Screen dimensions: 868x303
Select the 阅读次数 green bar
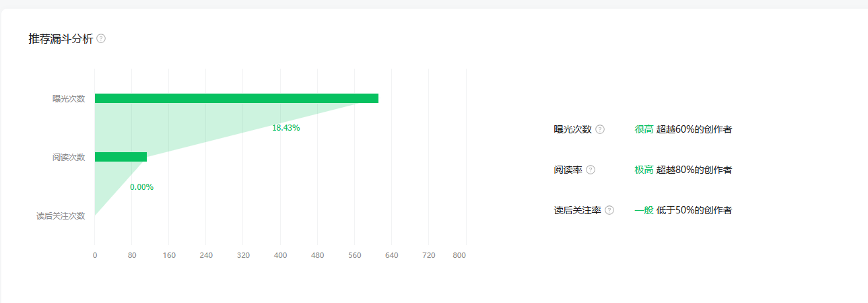(x=121, y=157)
